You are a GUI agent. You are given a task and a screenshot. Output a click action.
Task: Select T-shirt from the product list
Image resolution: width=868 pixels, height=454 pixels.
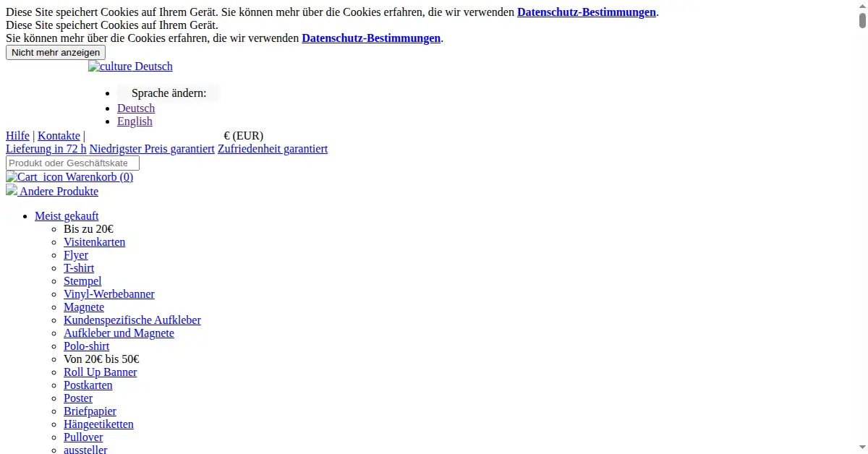coord(79,268)
